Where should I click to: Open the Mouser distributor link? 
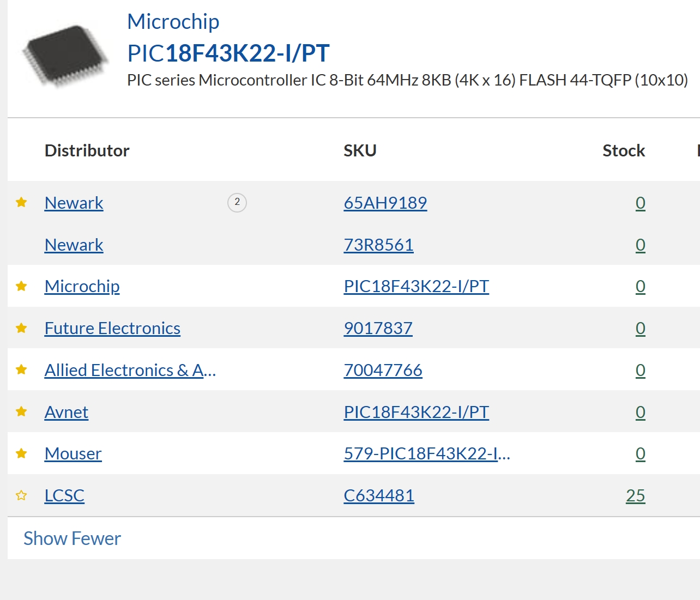tap(73, 453)
